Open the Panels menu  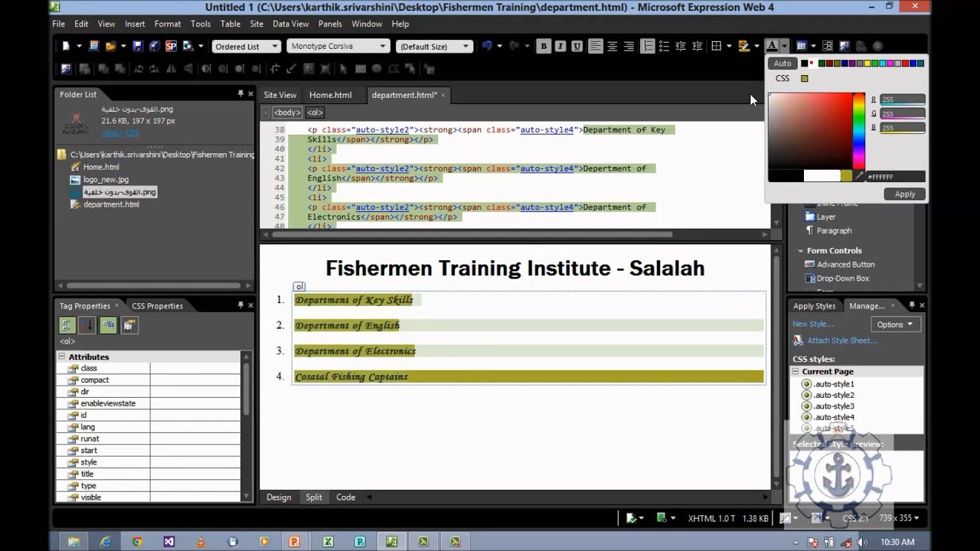[x=330, y=24]
